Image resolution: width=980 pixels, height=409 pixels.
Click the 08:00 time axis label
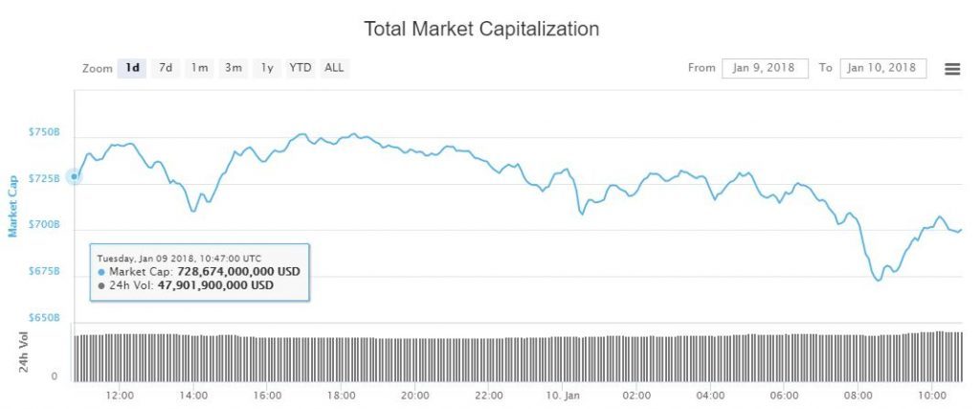[x=857, y=395]
